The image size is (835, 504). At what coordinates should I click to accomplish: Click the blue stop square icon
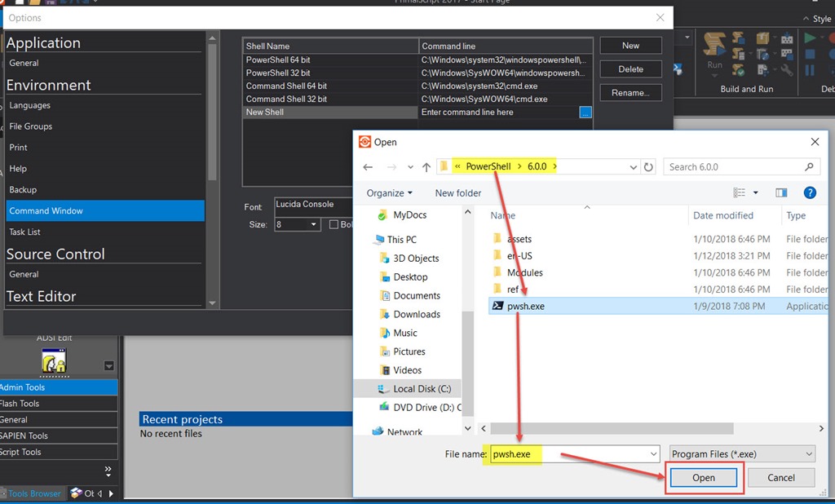tap(810, 55)
